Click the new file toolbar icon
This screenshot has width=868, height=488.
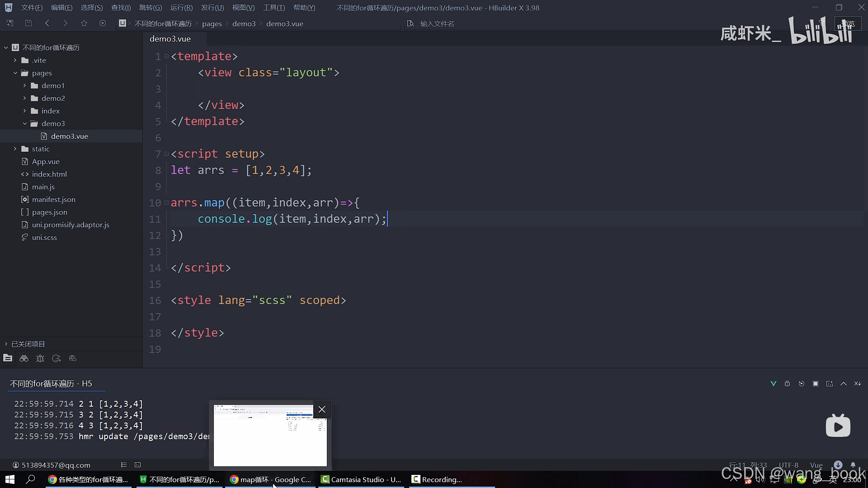(x=9, y=23)
